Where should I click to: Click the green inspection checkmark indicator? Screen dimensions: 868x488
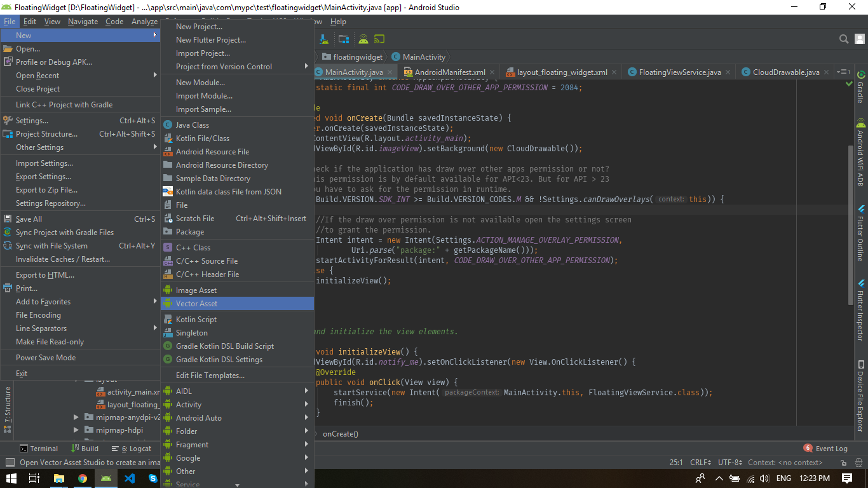point(849,83)
